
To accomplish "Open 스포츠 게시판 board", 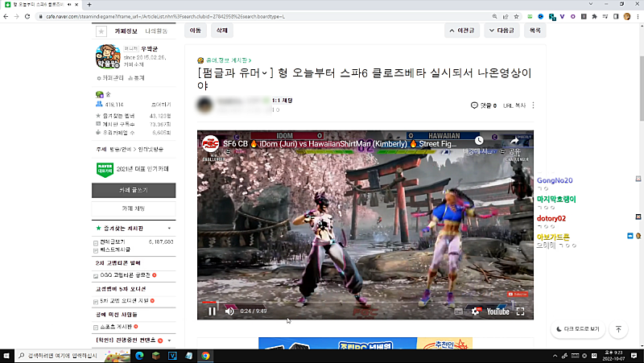I will click(116, 327).
